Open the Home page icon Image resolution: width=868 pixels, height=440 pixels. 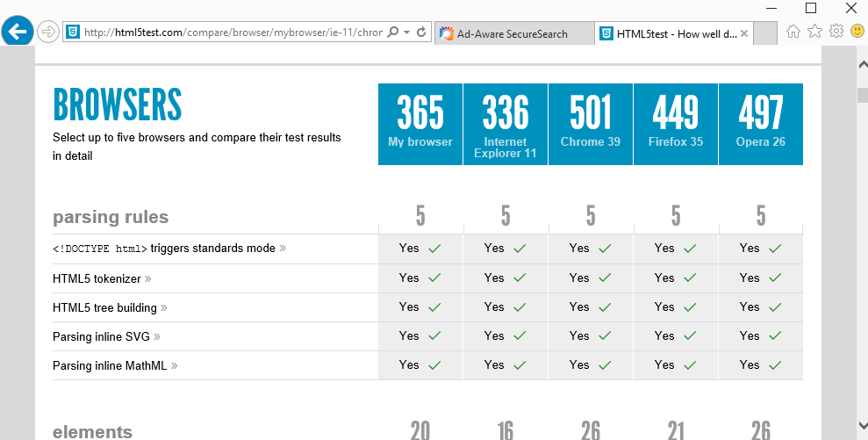pos(793,32)
